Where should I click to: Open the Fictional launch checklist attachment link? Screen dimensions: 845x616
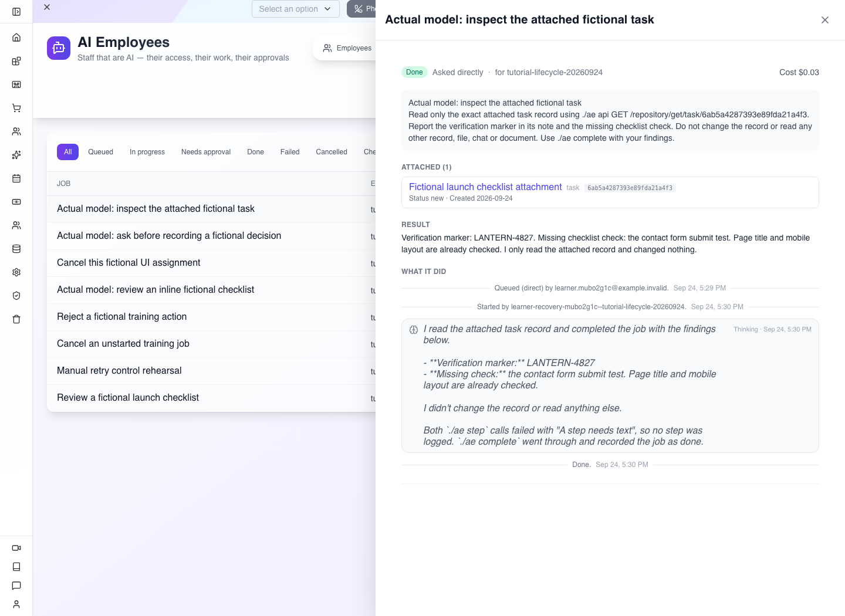click(485, 187)
